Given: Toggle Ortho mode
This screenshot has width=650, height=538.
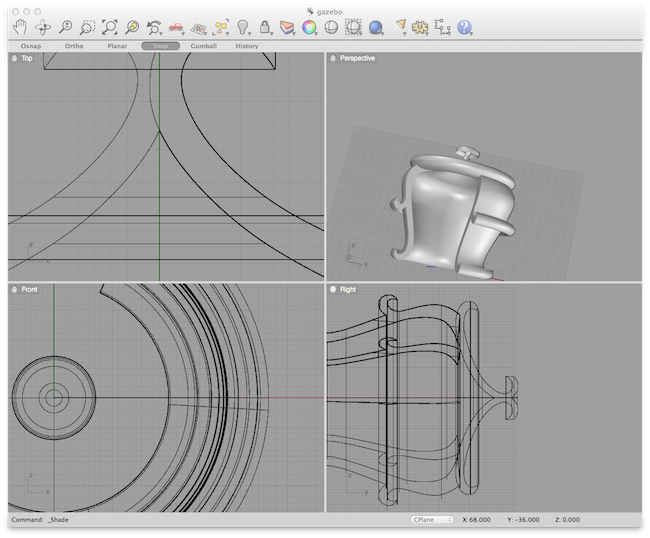Looking at the screenshot, I should click(x=74, y=46).
